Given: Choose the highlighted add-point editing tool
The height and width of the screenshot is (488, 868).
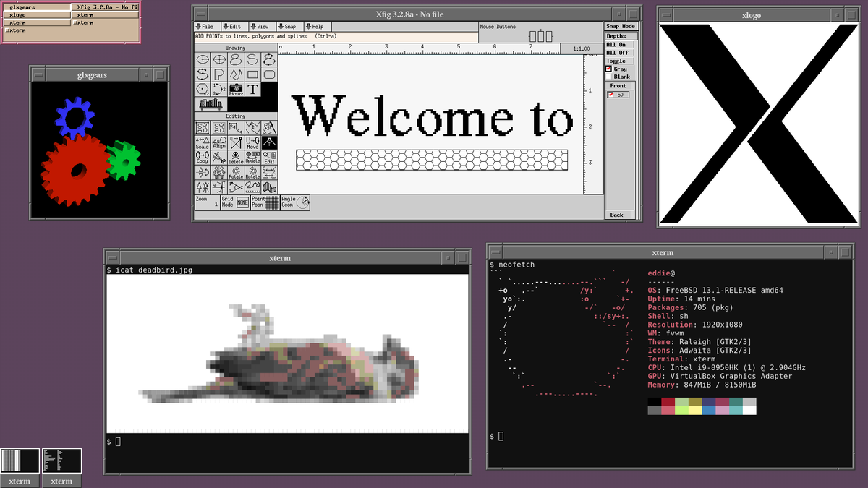Looking at the screenshot, I should click(x=269, y=142).
